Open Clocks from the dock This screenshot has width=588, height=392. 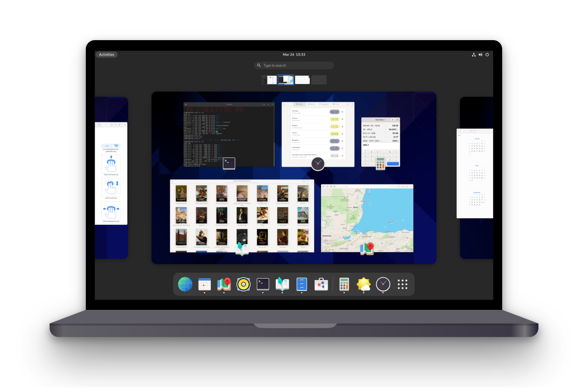383,284
